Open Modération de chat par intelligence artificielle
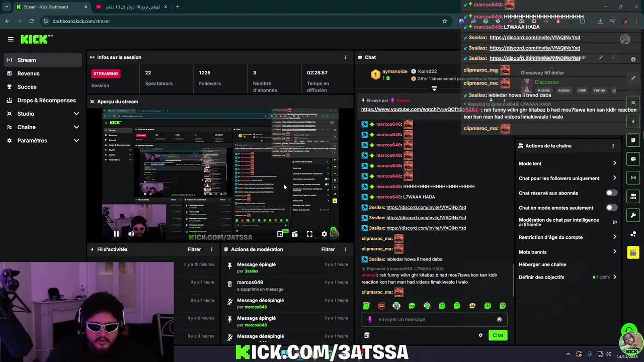The height and width of the screenshot is (362, 644). coord(568,222)
